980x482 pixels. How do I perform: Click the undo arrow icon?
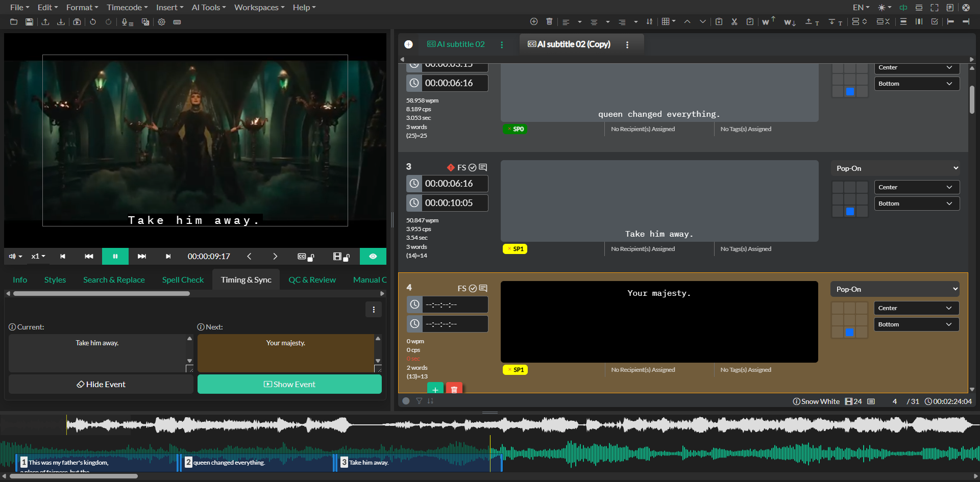[93, 22]
